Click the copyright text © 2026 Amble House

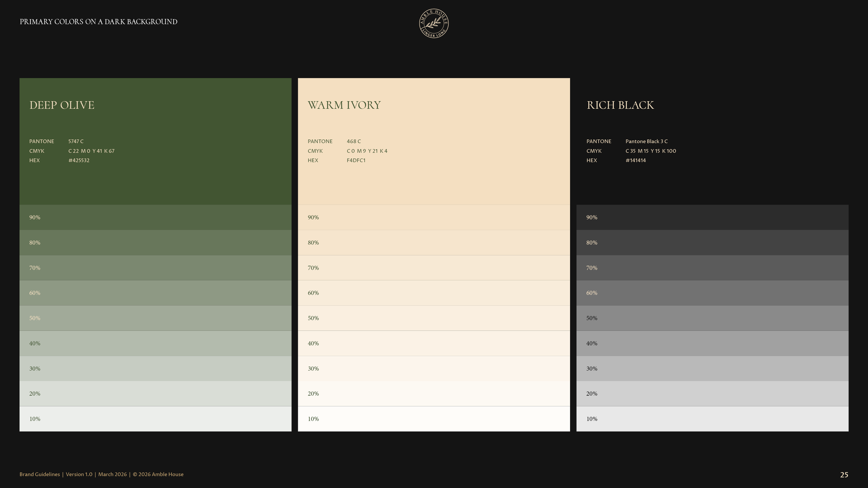[158, 474]
